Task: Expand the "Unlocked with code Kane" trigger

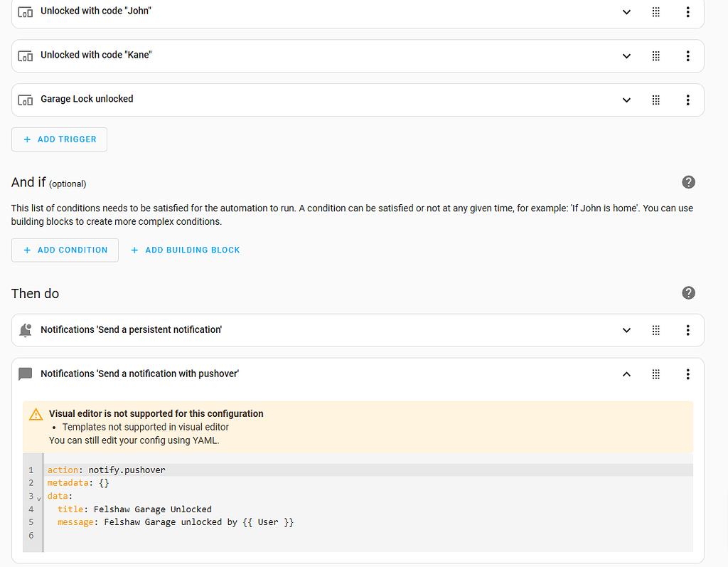Action: click(x=626, y=55)
